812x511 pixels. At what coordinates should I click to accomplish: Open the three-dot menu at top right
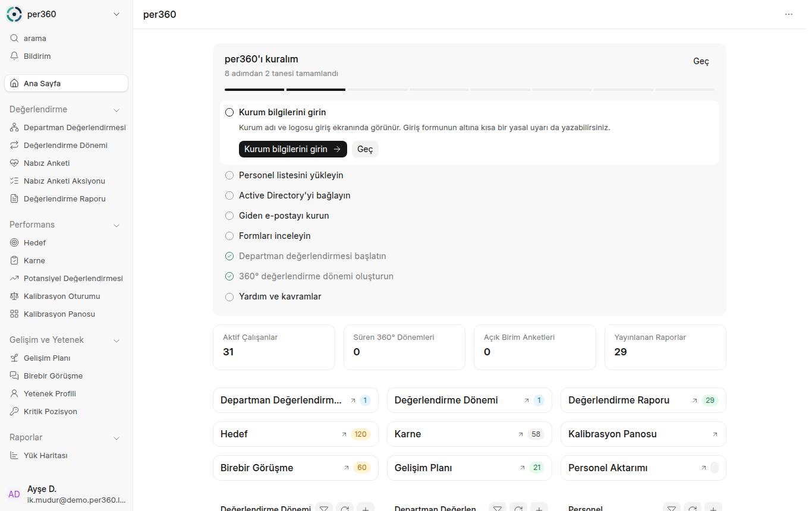point(789,14)
